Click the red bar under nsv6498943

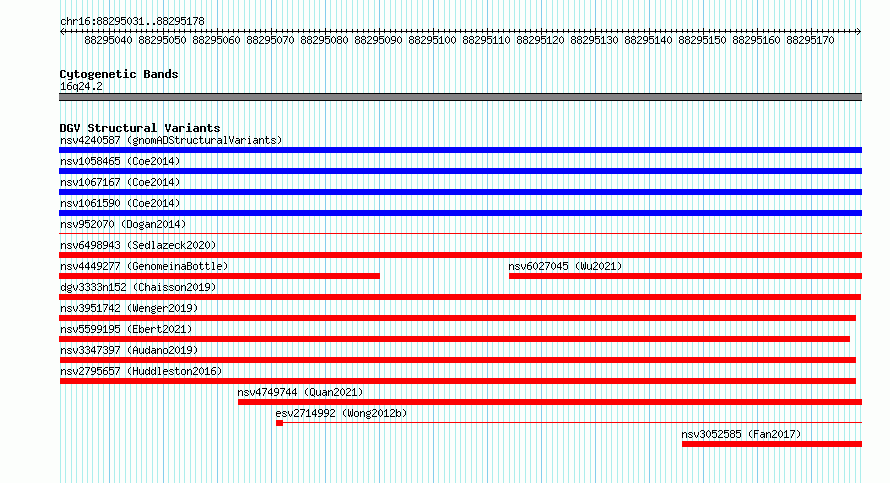[460, 255]
